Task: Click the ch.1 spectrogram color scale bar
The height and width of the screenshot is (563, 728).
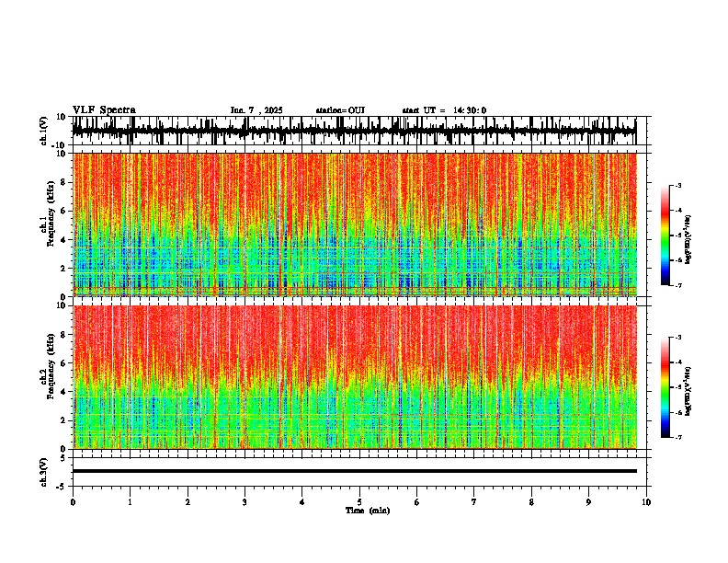Action: pos(665,236)
